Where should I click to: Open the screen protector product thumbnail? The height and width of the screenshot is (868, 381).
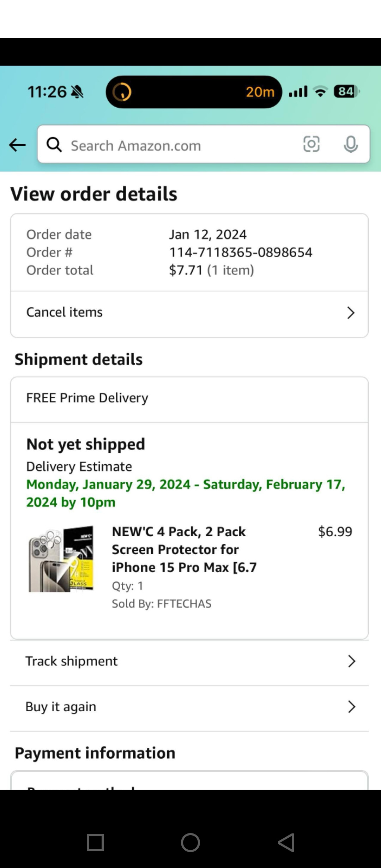pyautogui.click(x=61, y=559)
